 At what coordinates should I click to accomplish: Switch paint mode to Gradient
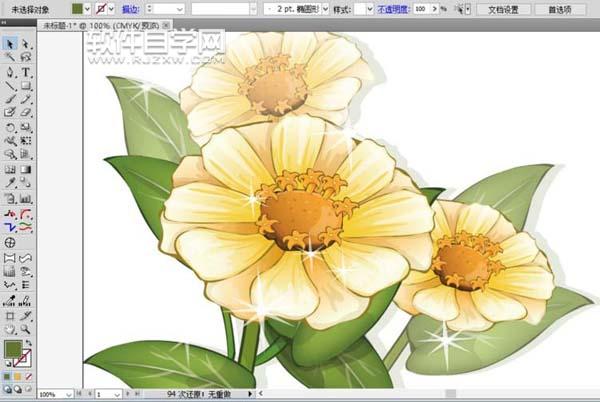click(18, 374)
